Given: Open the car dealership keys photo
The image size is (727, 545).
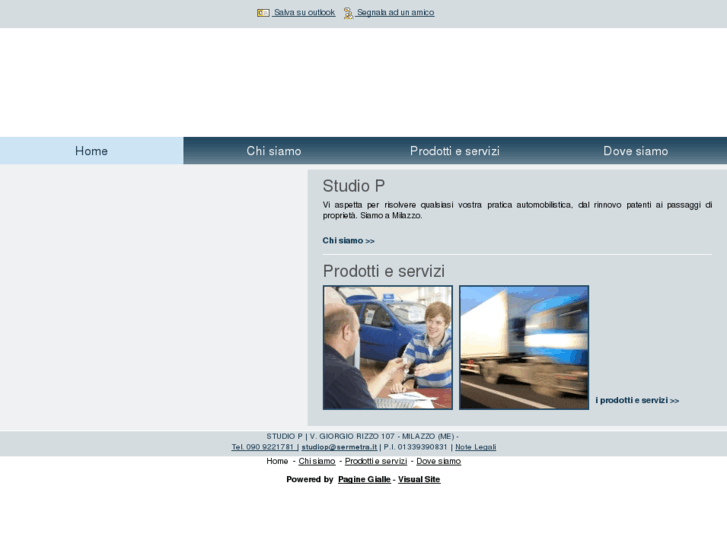Looking at the screenshot, I should (x=388, y=347).
